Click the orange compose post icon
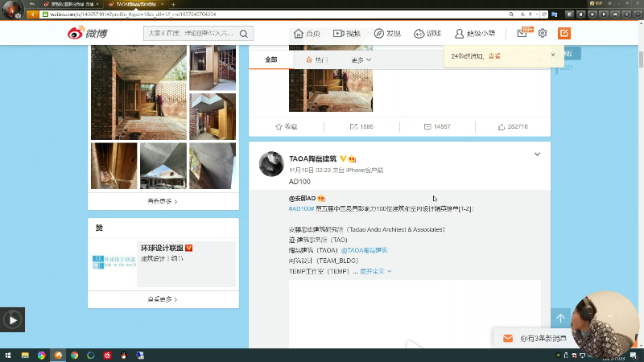Viewport: 644px width, 362px height. click(564, 33)
